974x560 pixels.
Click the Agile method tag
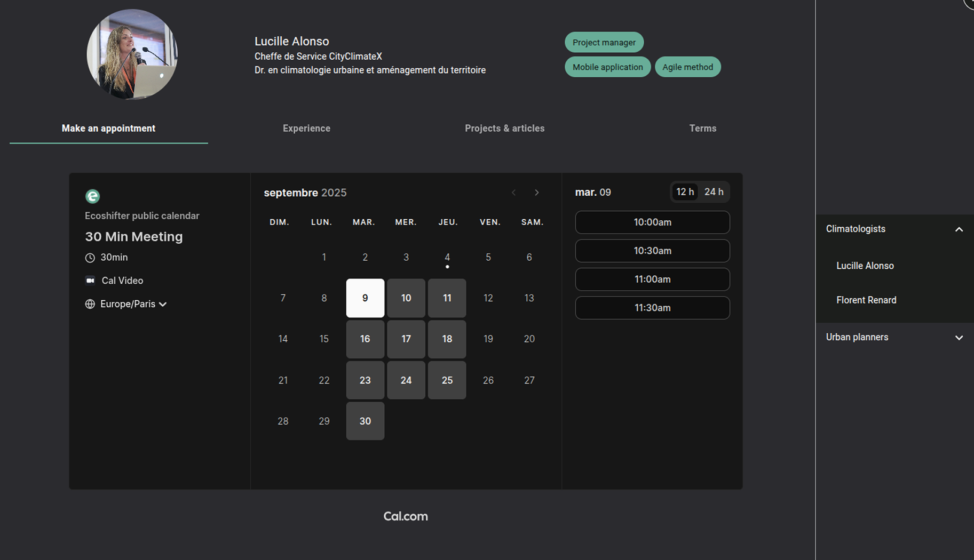(687, 67)
